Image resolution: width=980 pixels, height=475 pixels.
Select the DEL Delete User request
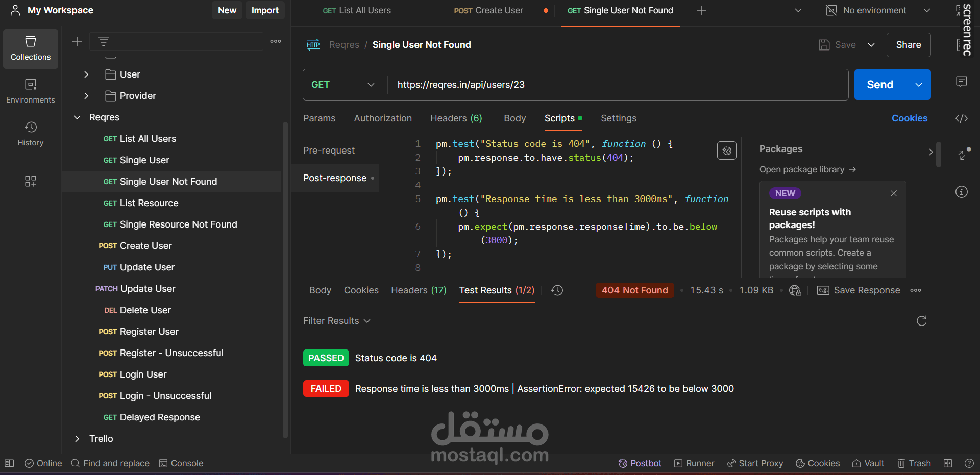138,310
